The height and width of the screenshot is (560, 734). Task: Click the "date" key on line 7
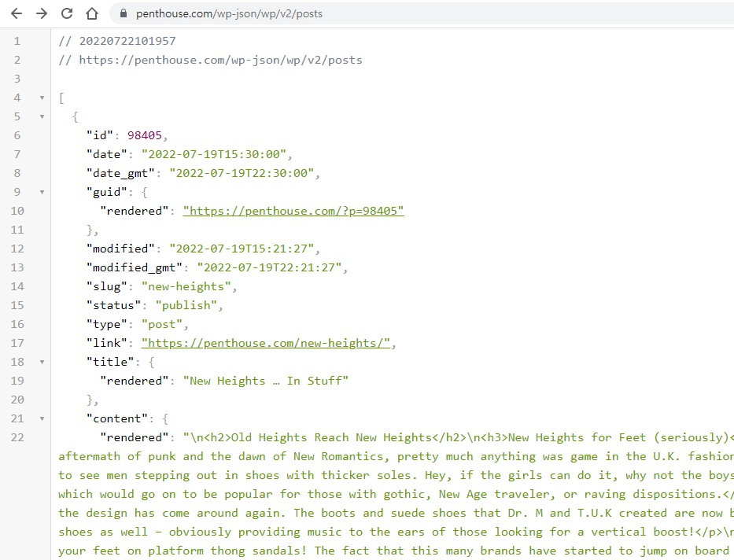106,154
